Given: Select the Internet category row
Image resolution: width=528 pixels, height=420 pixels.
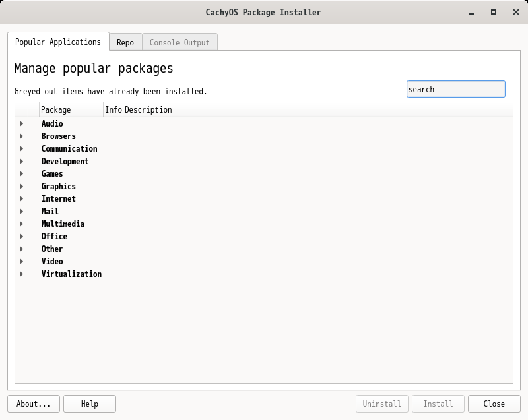Looking at the screenshot, I should coord(59,199).
